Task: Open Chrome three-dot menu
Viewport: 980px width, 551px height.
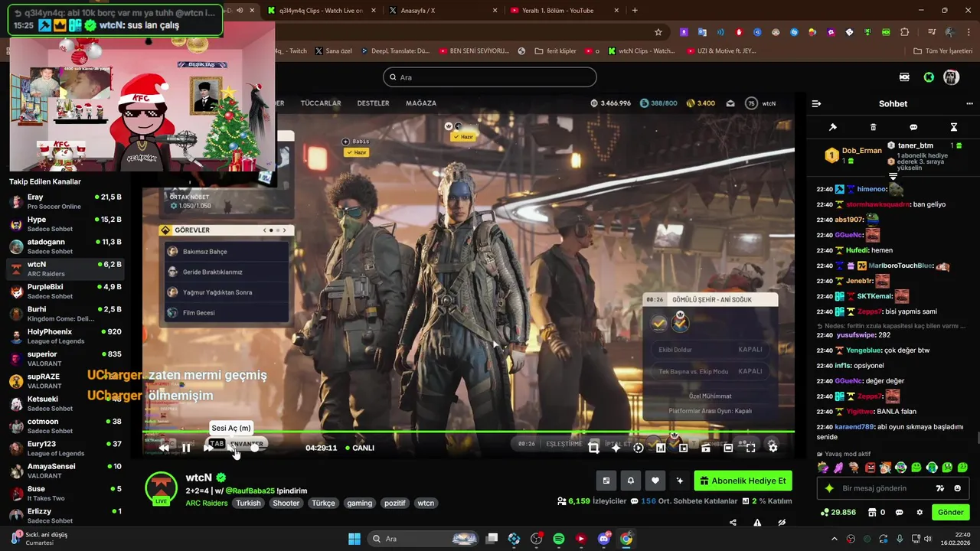Action: 968,32
